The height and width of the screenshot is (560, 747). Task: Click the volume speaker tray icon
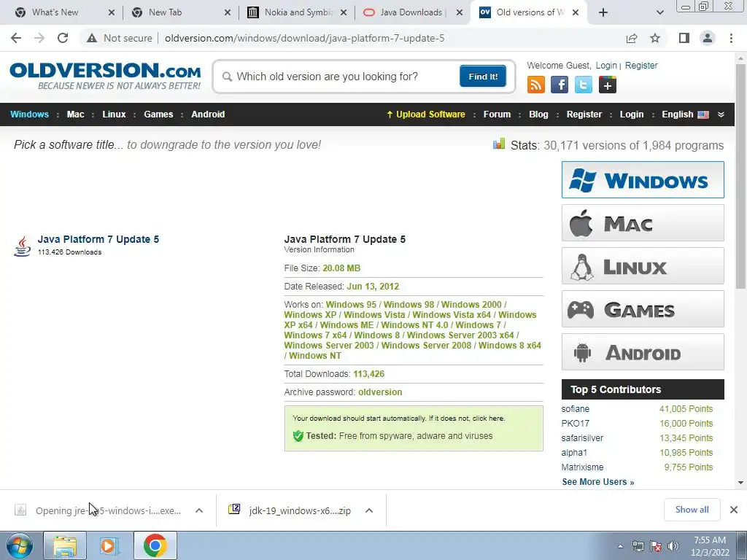[673, 546]
